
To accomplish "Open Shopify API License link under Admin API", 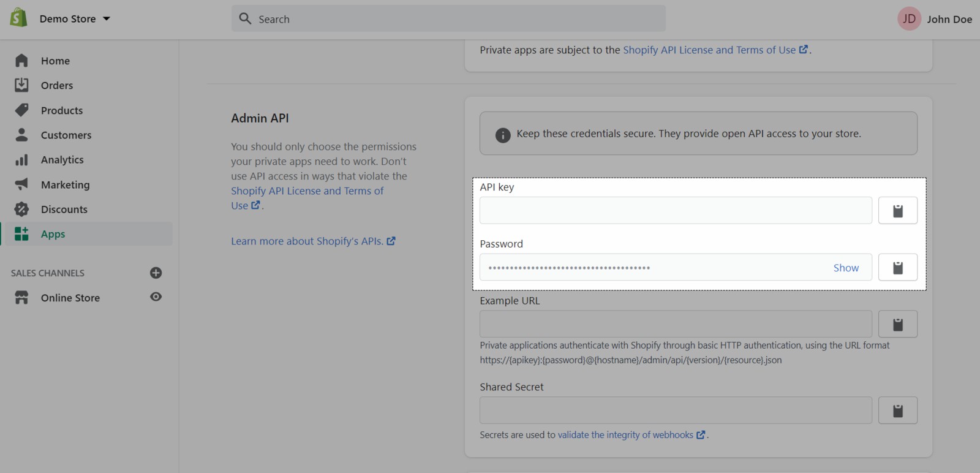I will (307, 198).
